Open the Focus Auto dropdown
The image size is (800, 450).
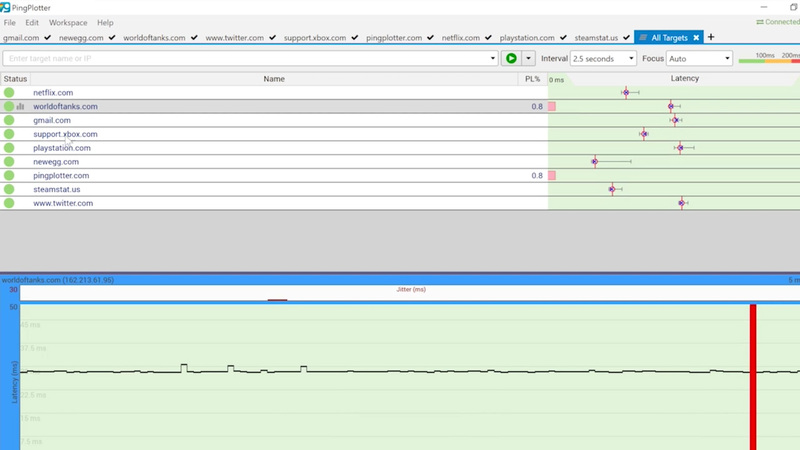699,59
